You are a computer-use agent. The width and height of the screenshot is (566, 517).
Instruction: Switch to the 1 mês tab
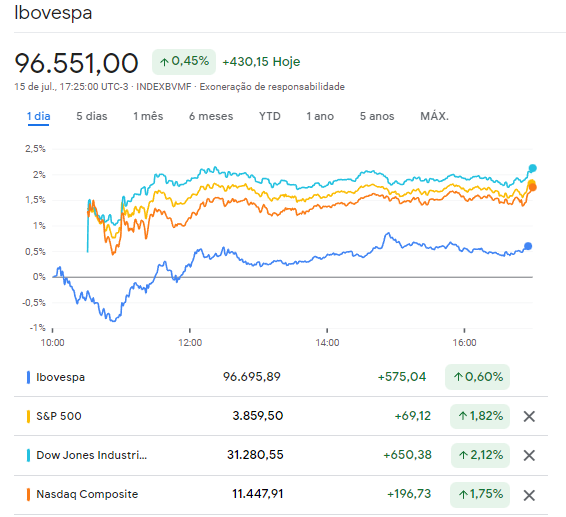pos(148,116)
